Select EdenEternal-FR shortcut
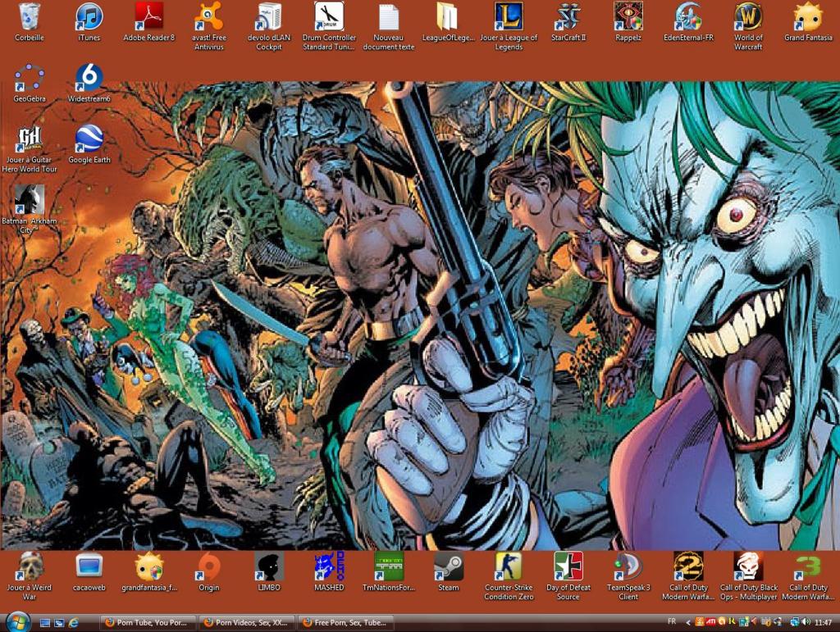The width and height of the screenshot is (840, 632). point(688,24)
